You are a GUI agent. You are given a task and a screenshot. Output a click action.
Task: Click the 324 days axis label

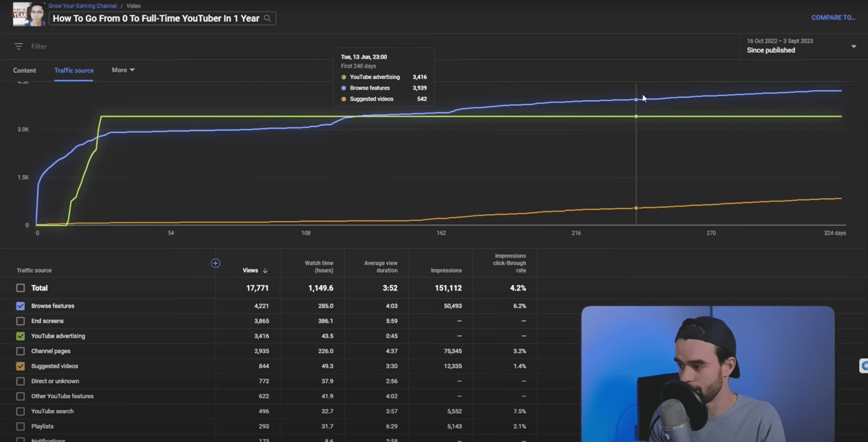point(835,233)
